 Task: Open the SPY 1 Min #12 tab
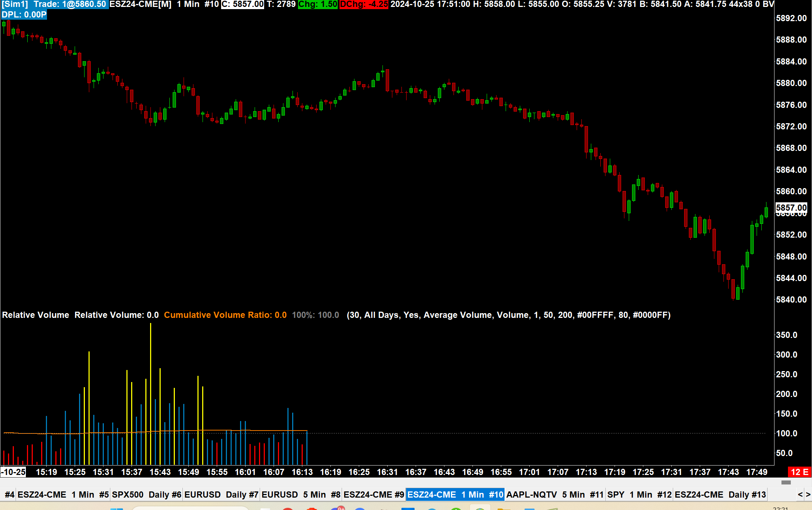(x=639, y=495)
